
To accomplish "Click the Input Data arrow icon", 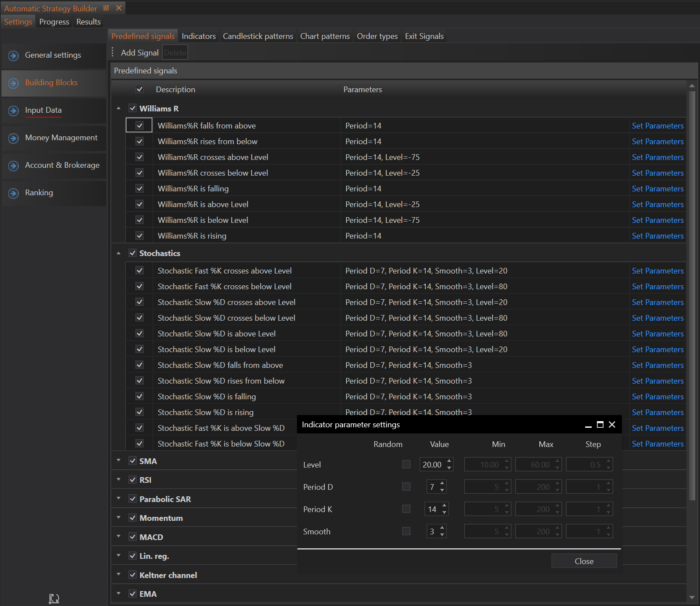I will pos(14,111).
